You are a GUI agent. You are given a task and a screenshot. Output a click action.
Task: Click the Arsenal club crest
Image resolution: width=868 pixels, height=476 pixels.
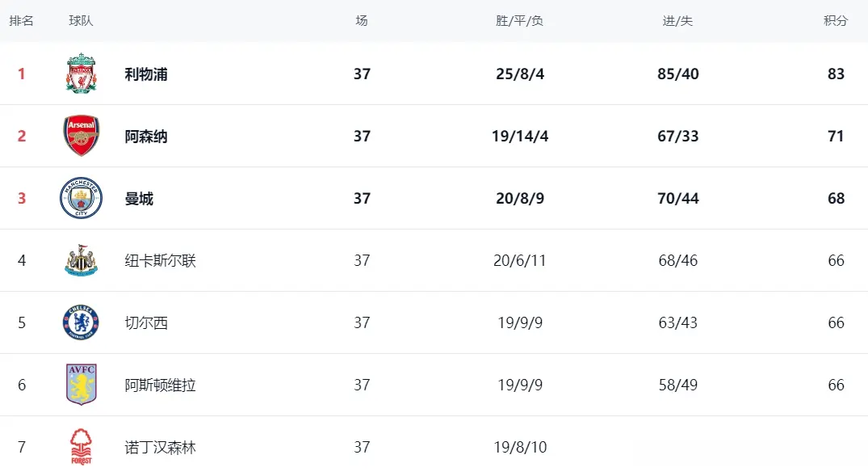point(82,136)
